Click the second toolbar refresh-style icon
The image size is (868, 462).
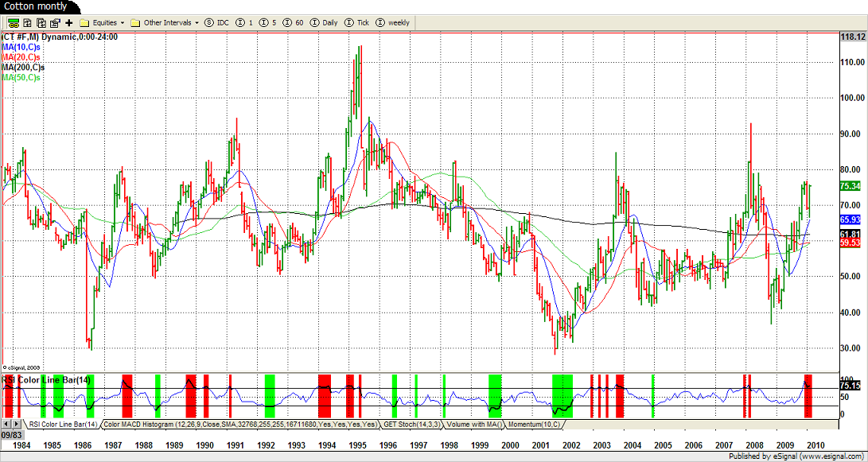coord(27,22)
